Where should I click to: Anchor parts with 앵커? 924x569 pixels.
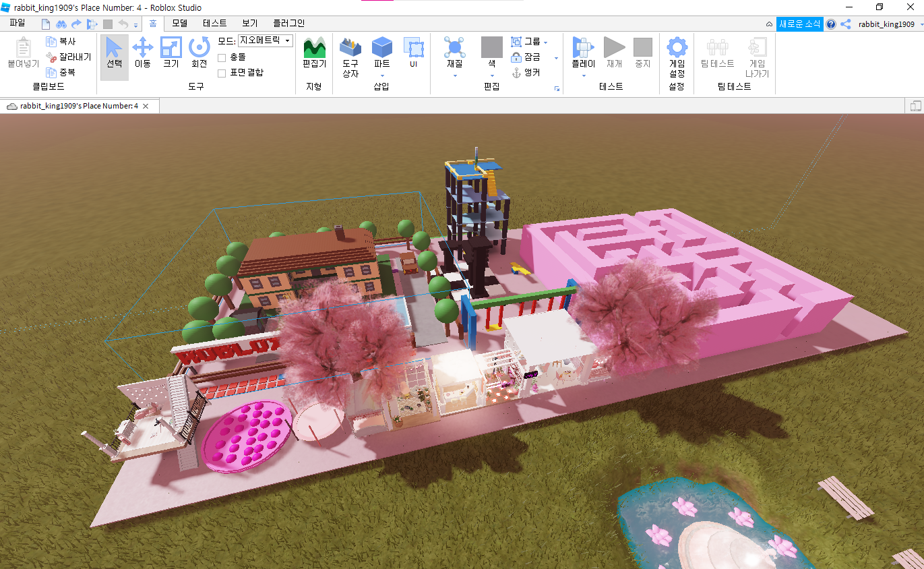[x=526, y=72]
